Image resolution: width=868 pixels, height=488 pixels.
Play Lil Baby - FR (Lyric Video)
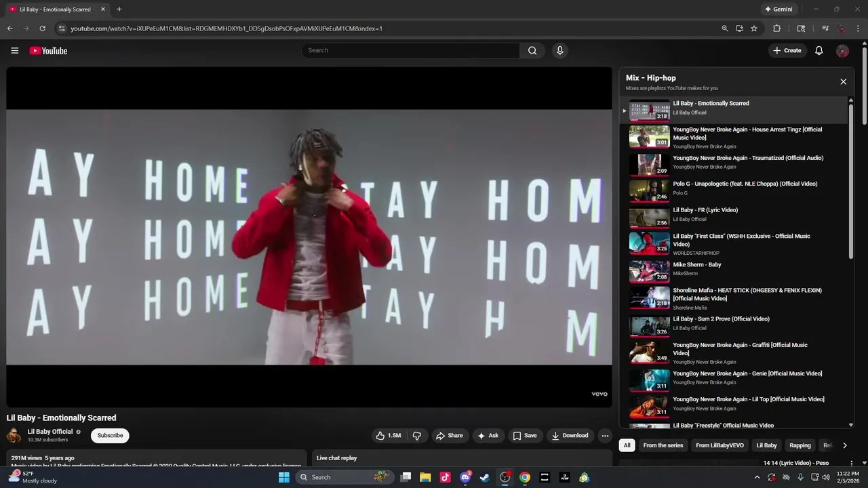(734, 216)
